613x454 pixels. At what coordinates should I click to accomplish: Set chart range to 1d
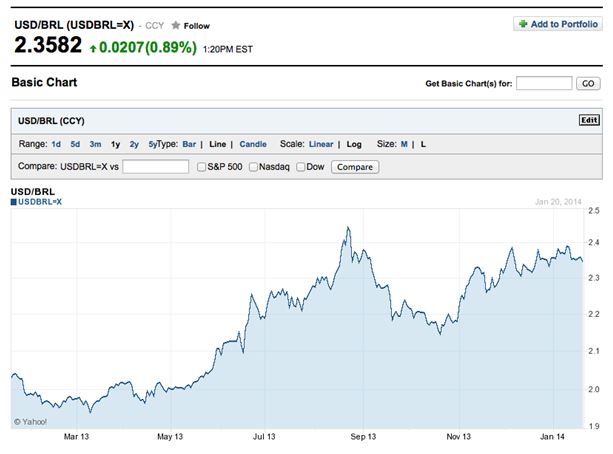56,144
